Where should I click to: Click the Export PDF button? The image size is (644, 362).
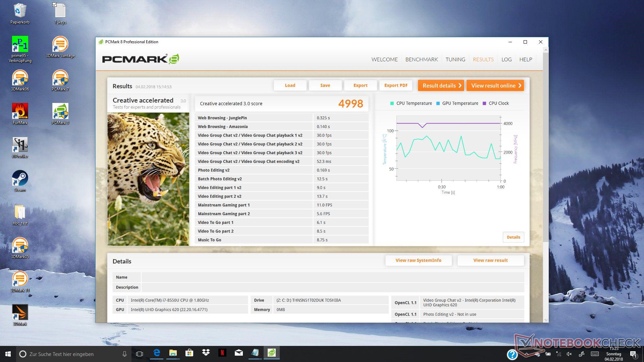point(395,85)
